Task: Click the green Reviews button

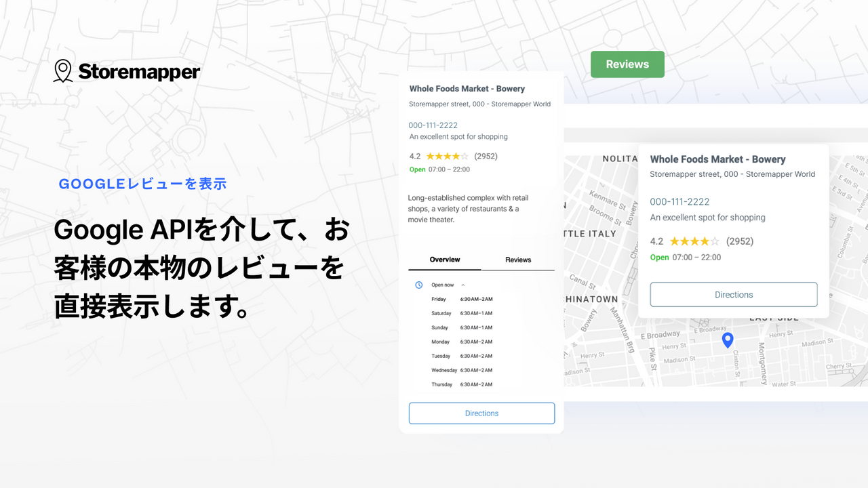Action: click(x=627, y=64)
